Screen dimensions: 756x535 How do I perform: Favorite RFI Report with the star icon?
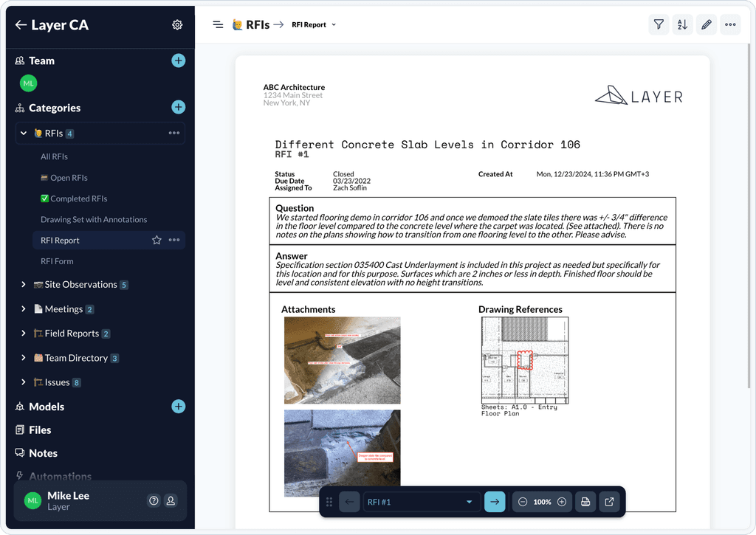(157, 240)
